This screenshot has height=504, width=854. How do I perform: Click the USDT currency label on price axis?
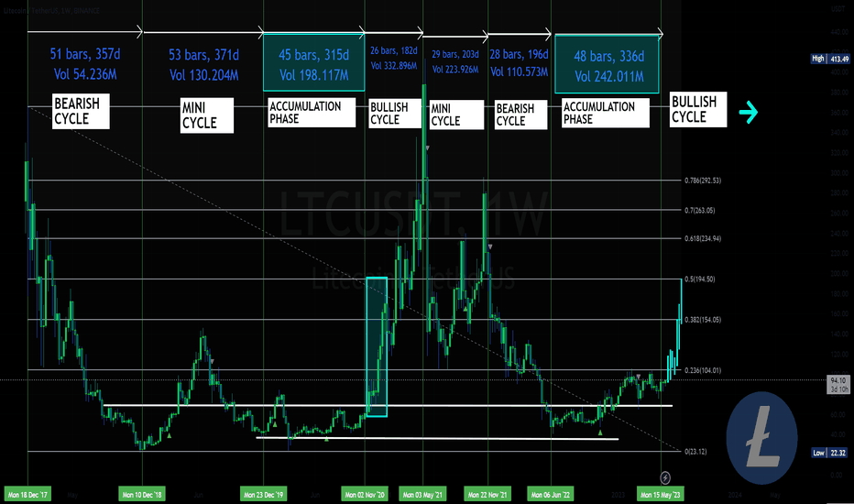tap(838, 9)
